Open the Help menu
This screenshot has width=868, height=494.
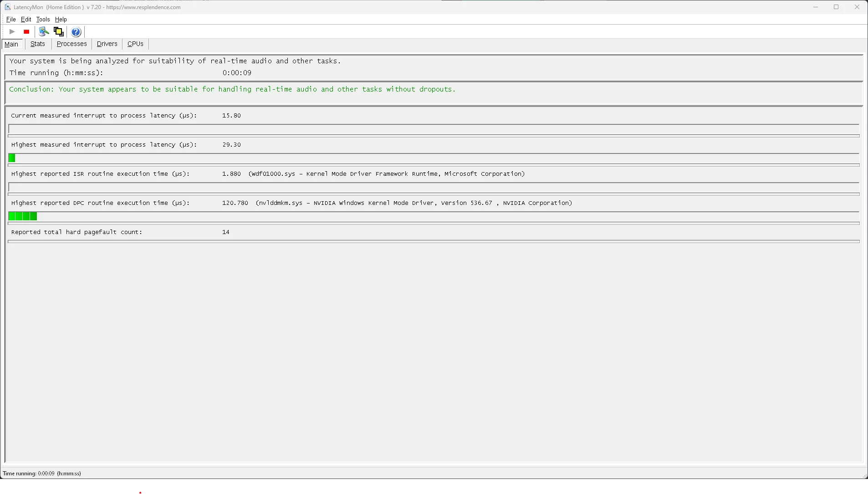pos(61,20)
